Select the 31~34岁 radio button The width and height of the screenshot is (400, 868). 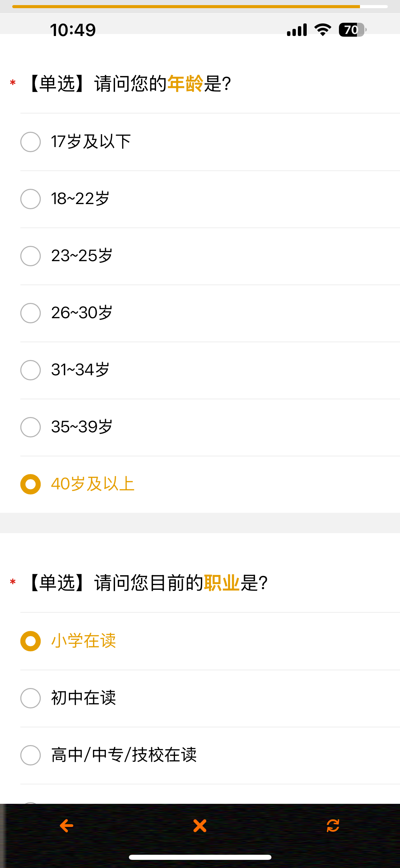31,370
